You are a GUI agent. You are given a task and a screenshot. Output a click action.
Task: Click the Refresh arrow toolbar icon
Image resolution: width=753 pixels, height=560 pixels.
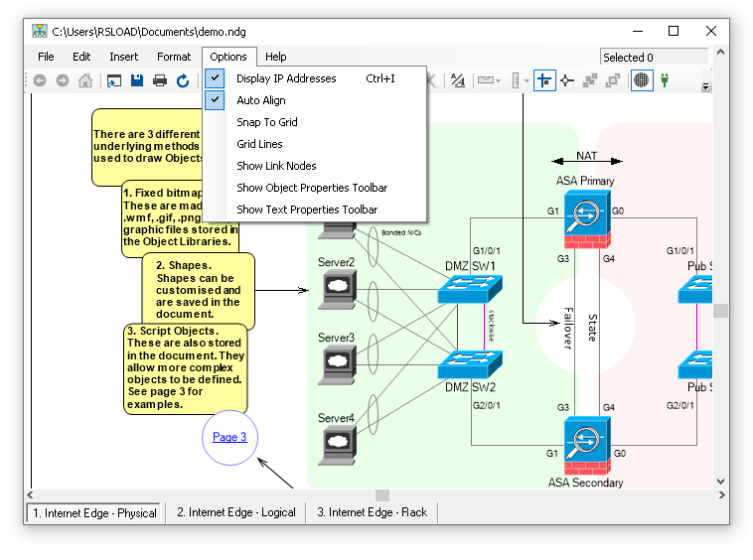pyautogui.click(x=183, y=80)
